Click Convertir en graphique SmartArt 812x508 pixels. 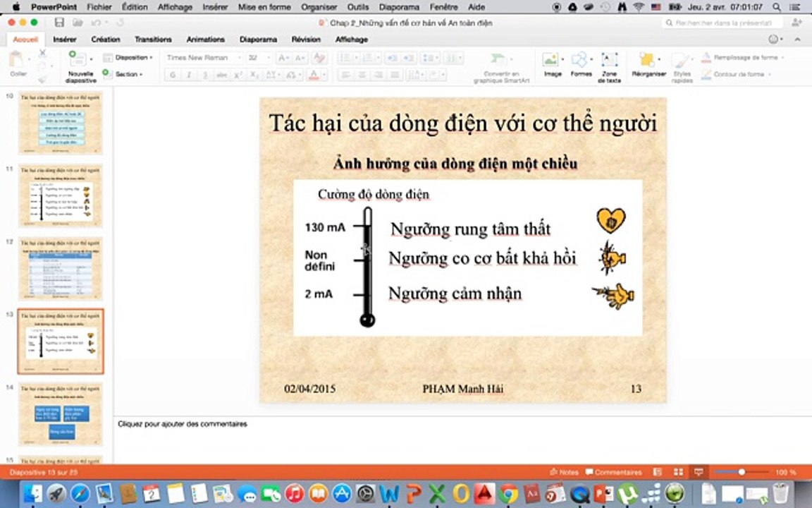500,68
